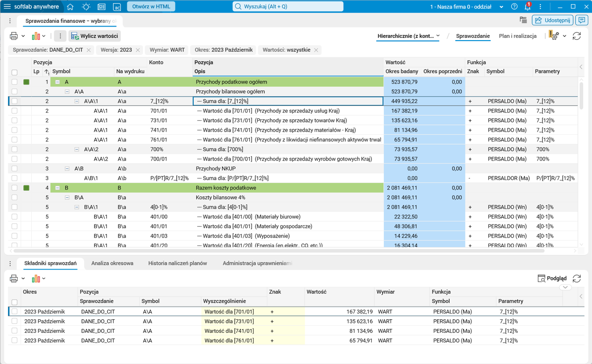The height and width of the screenshot is (364, 592).
Task: Refresh the lower Składniki panel
Action: coord(577,279)
